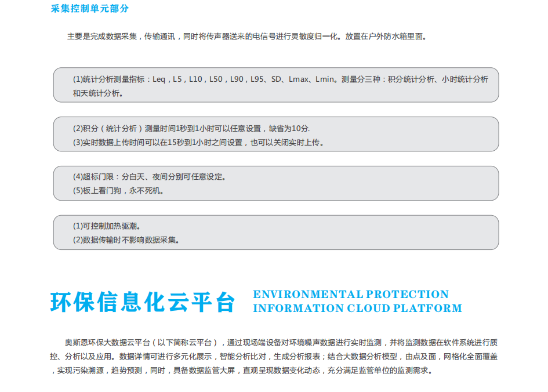
Task: Click the large title '环保信息化云平台'
Action: [x=143, y=302]
